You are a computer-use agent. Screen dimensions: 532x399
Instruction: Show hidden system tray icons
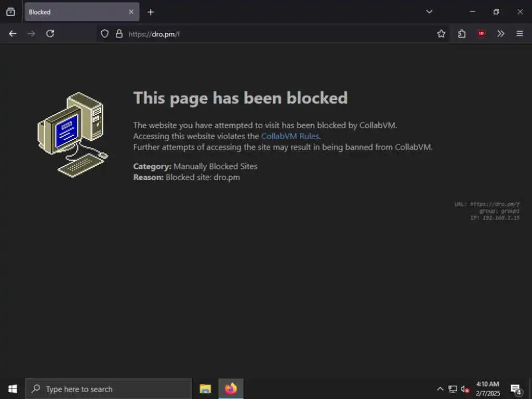coord(440,389)
